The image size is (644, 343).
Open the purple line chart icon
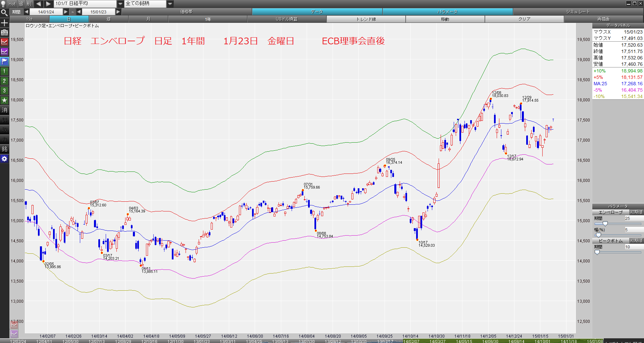[x=4, y=52]
